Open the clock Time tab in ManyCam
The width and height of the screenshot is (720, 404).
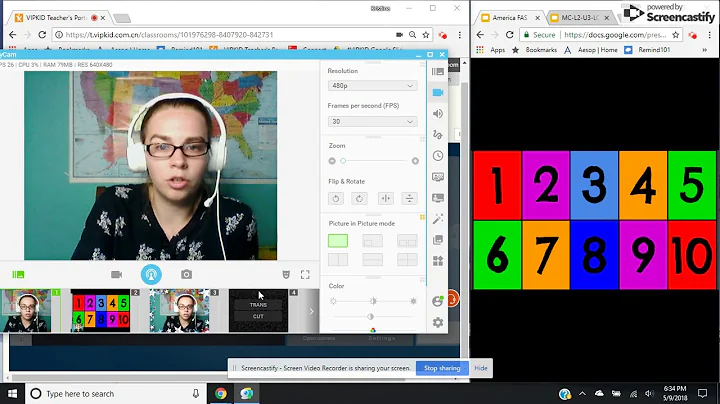438,156
